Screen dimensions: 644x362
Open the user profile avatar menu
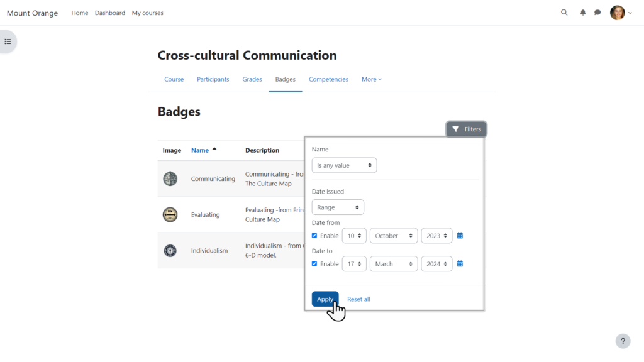click(618, 13)
